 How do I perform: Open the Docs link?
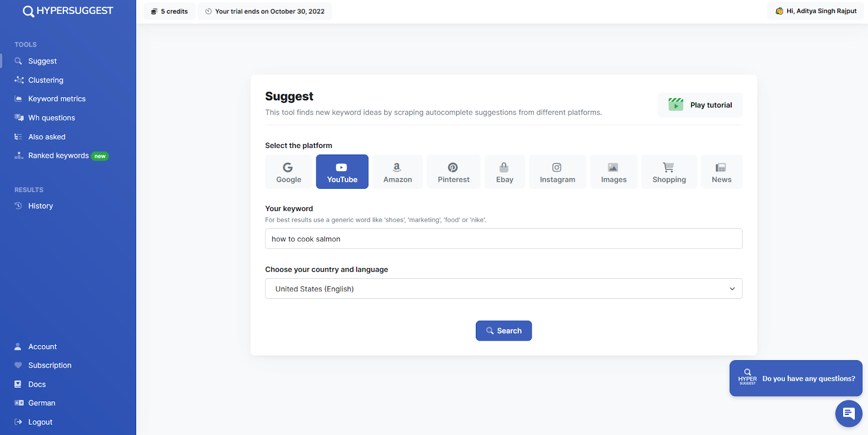[x=37, y=385]
